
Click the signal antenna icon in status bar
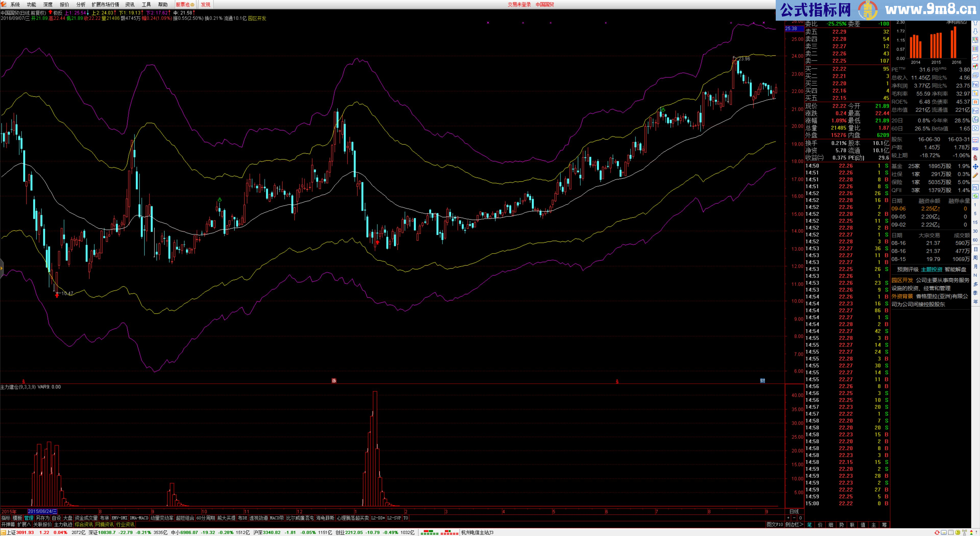tap(964, 532)
